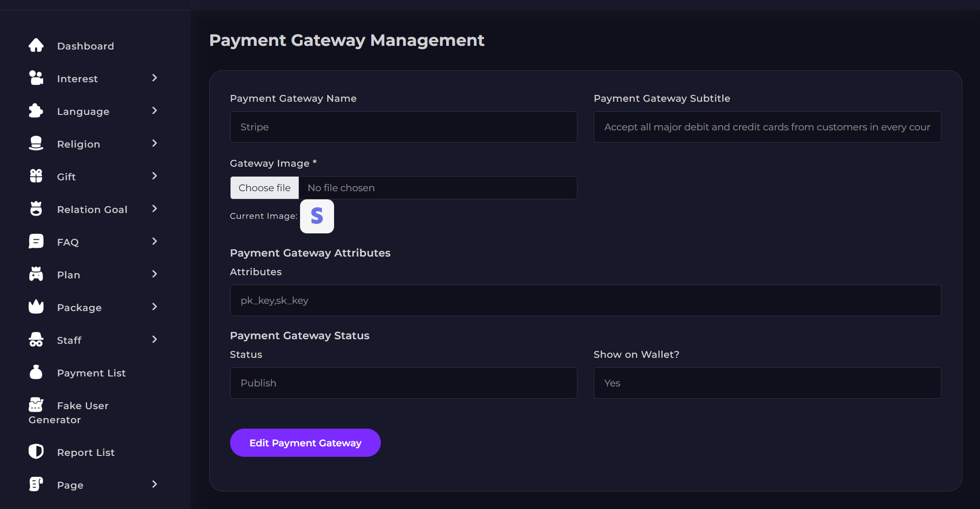Submit the Edit Payment Gateway button
980x509 pixels.
click(305, 443)
